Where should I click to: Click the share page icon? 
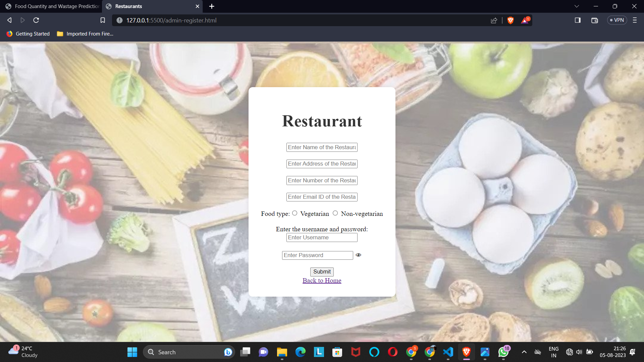[494, 20]
